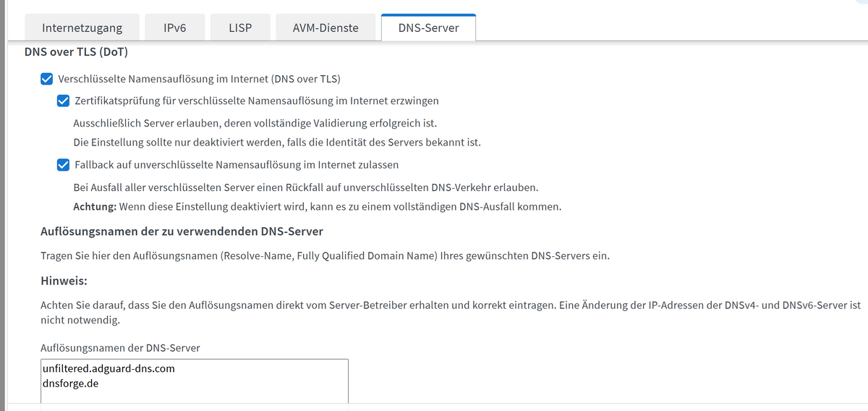
Task: Switch to the IPv6 tab
Action: point(174,28)
